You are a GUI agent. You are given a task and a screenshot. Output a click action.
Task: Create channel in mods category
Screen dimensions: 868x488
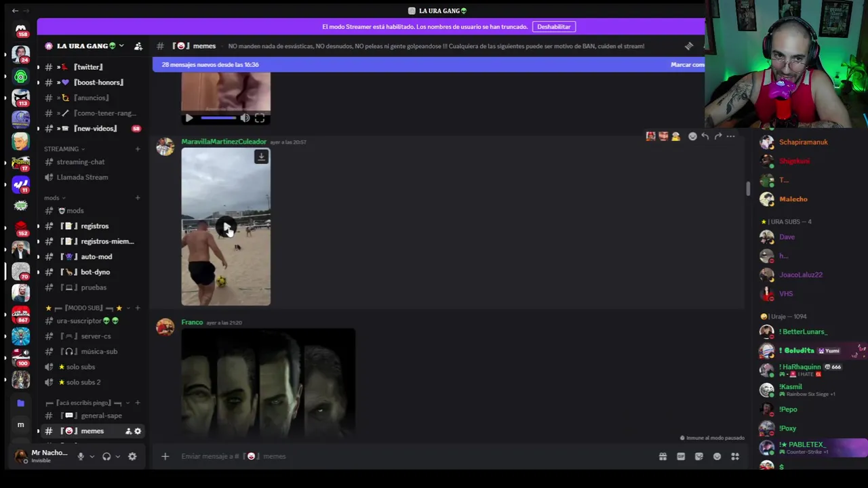138,198
